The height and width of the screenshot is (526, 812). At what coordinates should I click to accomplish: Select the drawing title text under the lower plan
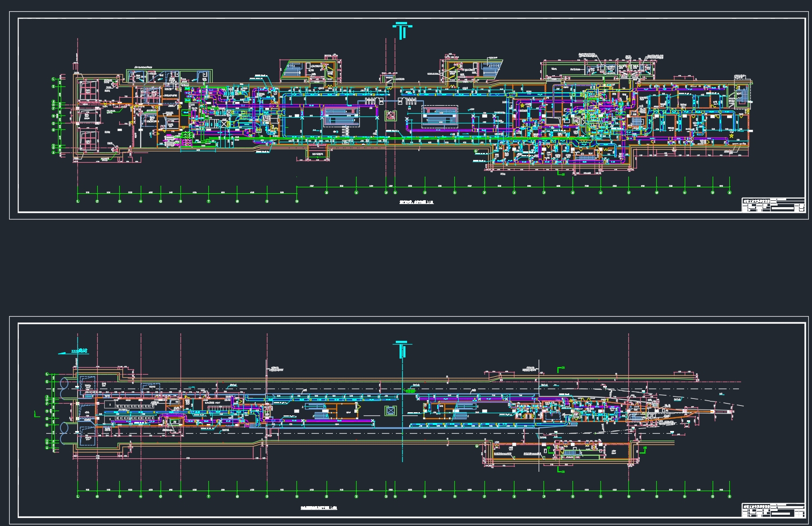pyautogui.click(x=319, y=507)
